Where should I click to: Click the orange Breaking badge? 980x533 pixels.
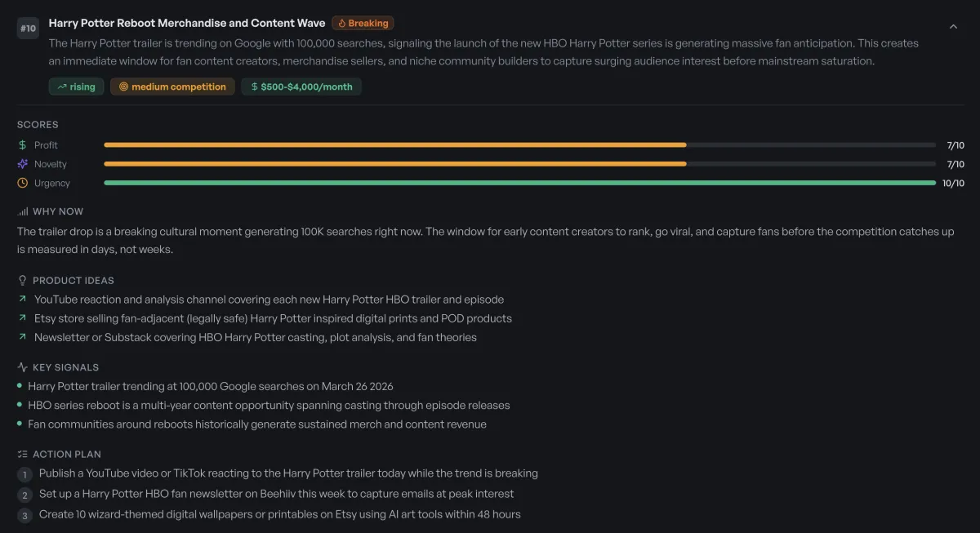363,24
